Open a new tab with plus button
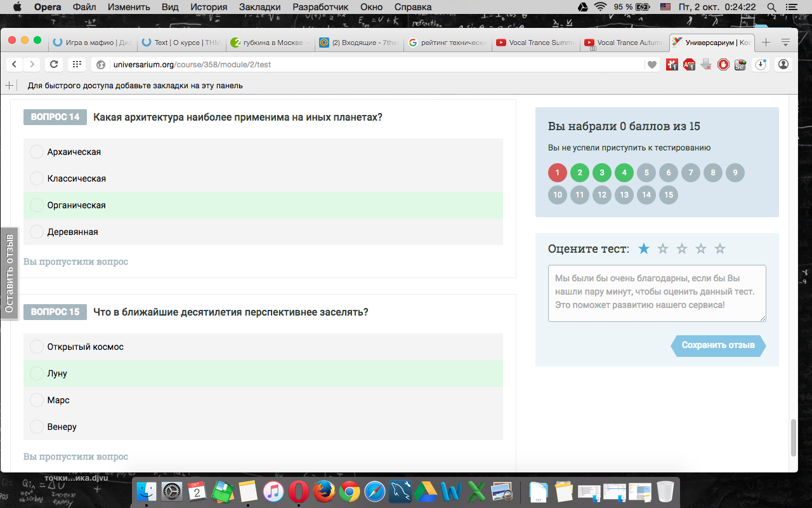 tap(766, 43)
